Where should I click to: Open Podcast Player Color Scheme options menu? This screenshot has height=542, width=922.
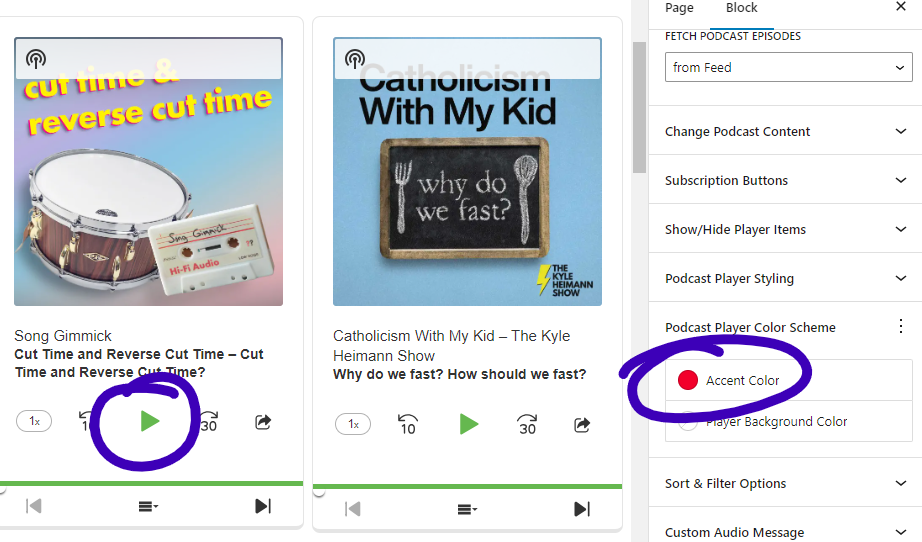point(900,326)
